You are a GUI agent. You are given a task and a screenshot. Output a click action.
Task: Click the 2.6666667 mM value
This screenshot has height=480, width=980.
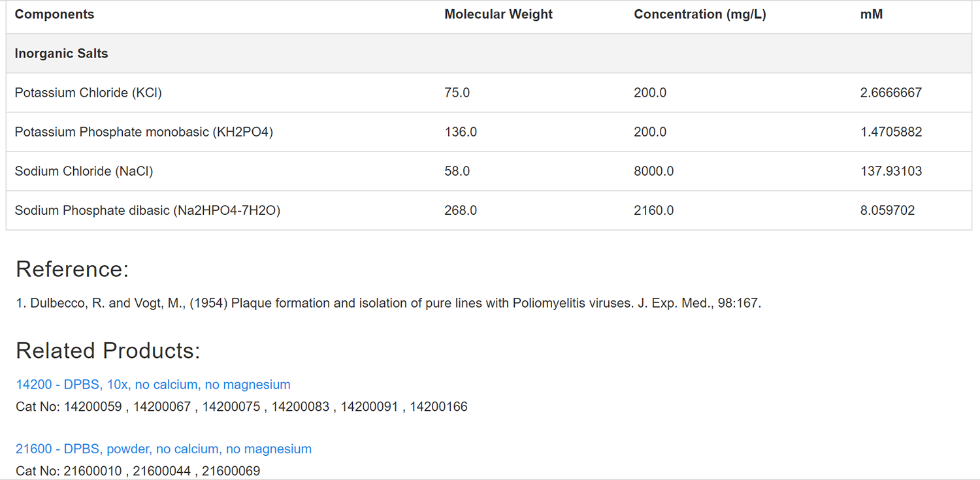[891, 93]
